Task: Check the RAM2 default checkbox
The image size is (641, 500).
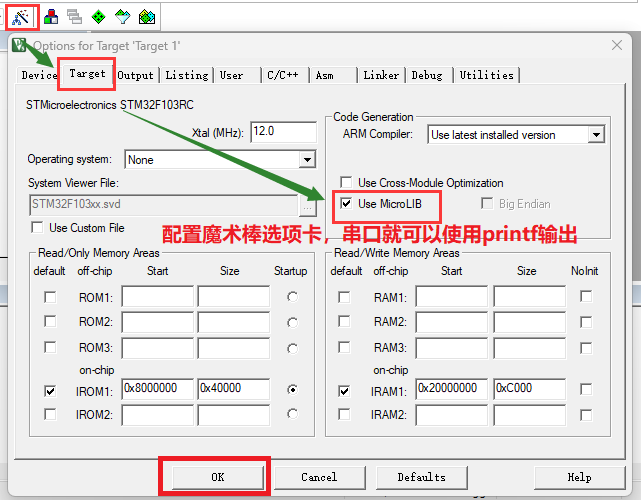Action: click(x=344, y=322)
